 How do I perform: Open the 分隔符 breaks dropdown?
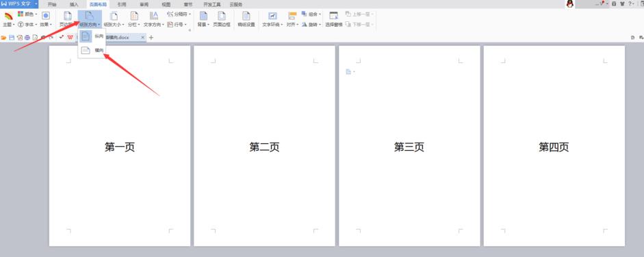coord(179,14)
